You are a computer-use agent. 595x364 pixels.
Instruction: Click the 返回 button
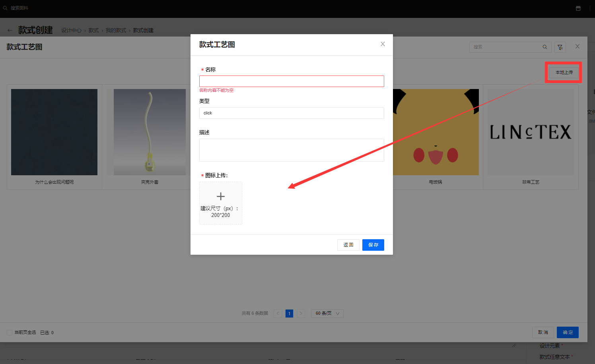point(348,245)
